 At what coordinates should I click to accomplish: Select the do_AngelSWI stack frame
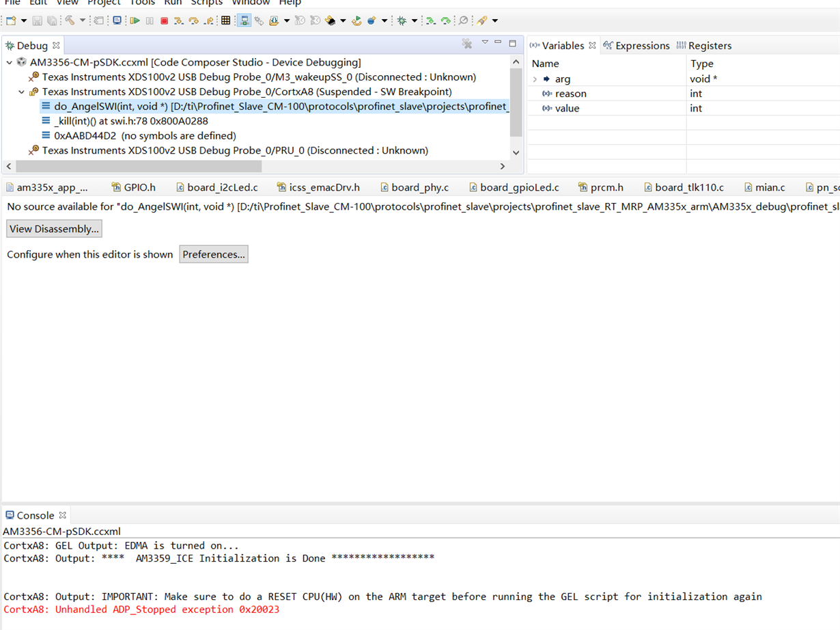(x=275, y=107)
